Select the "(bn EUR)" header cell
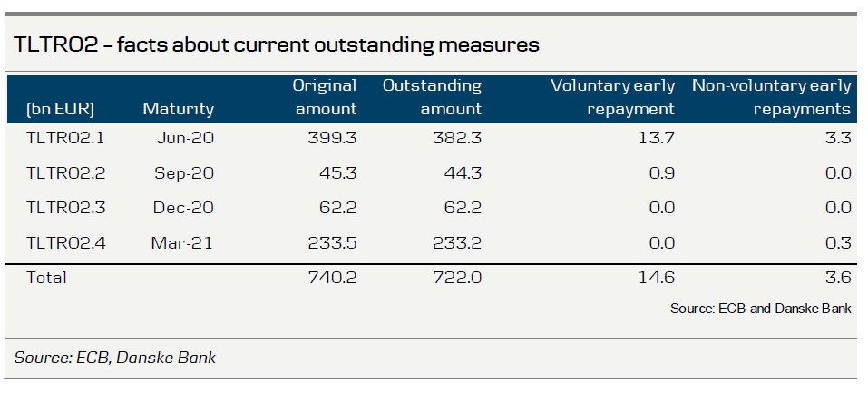This screenshot has width=868, height=393. point(61,110)
